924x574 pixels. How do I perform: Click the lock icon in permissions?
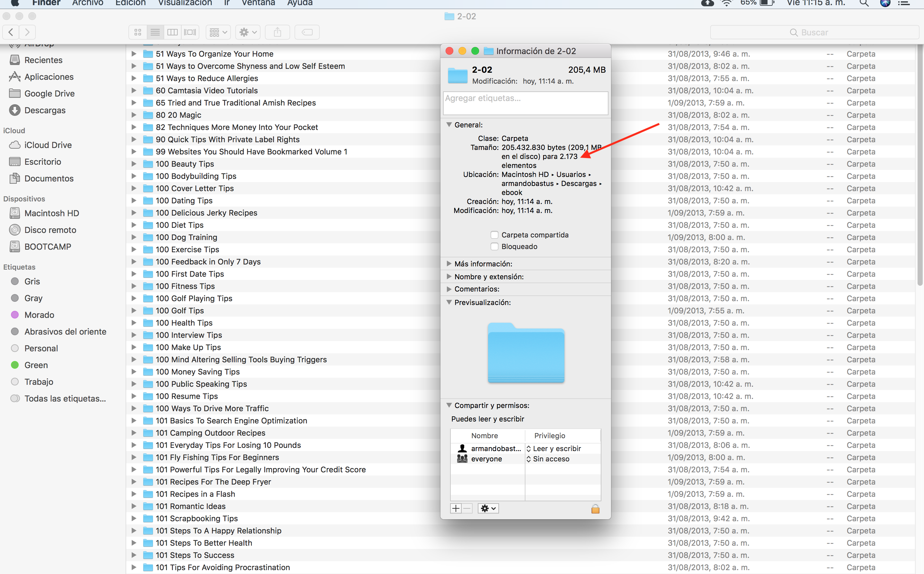(595, 509)
